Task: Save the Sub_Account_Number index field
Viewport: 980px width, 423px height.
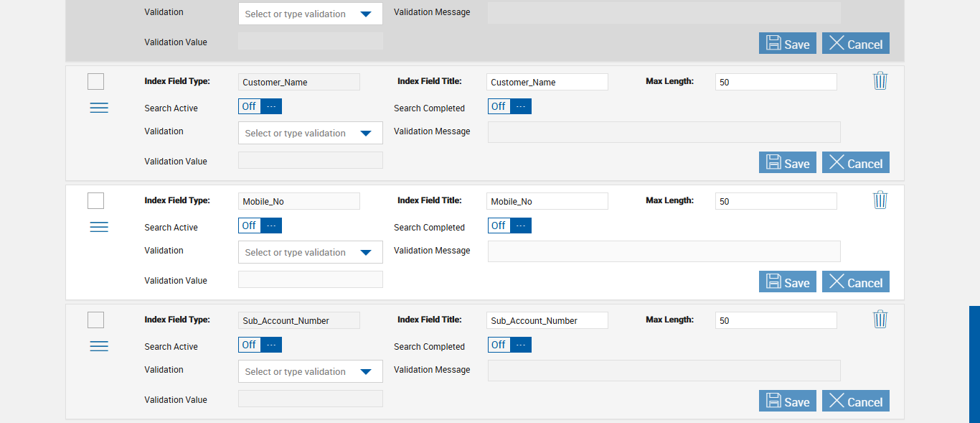Action: point(787,401)
